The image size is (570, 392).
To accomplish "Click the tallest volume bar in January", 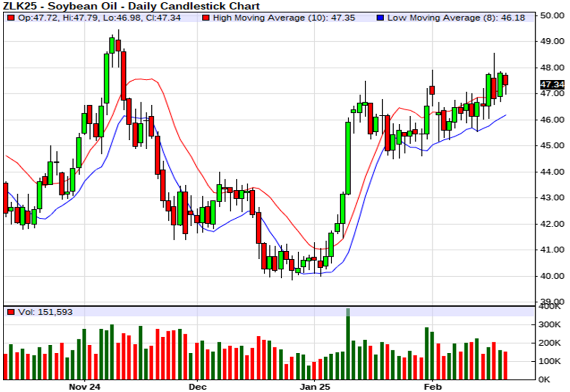I will coord(348,345).
